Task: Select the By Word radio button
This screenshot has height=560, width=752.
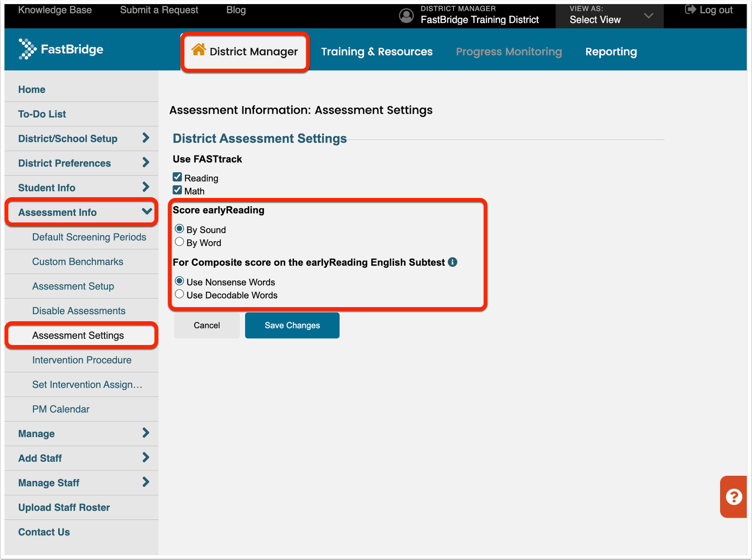Action: pos(179,242)
